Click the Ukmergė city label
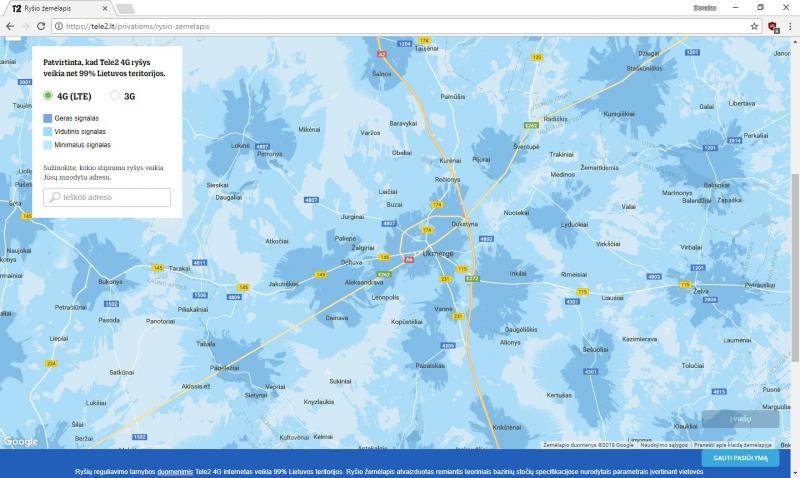Viewport: 800px width, 478px height. click(438, 254)
